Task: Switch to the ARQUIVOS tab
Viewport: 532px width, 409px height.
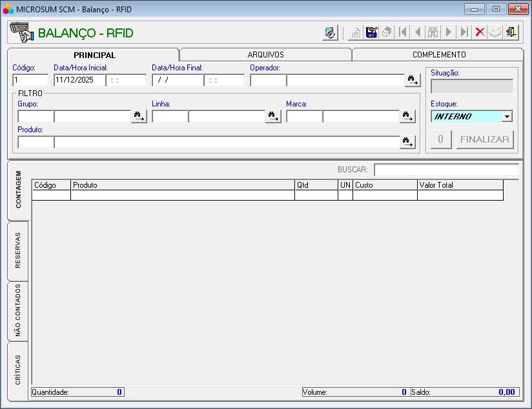Action: click(265, 55)
